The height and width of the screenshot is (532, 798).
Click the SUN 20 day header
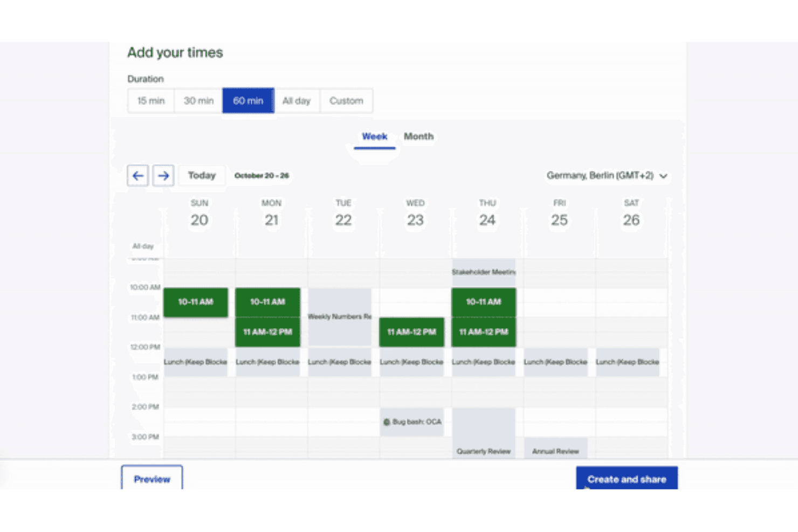tap(200, 213)
